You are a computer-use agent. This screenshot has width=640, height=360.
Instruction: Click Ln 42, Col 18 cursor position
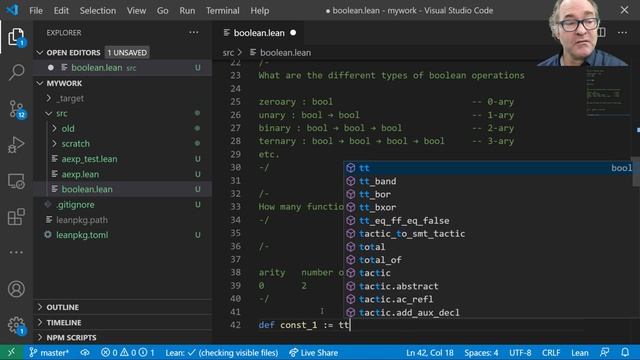(429, 353)
